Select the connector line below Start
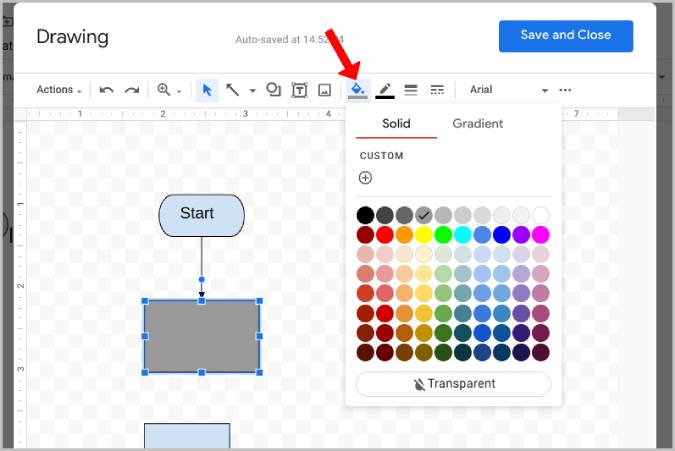Screen dimensions: 675x451 [201, 267]
